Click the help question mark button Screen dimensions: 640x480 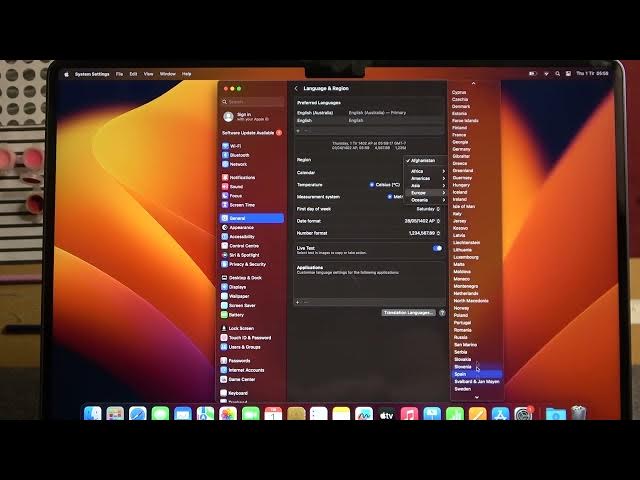pyautogui.click(x=442, y=313)
